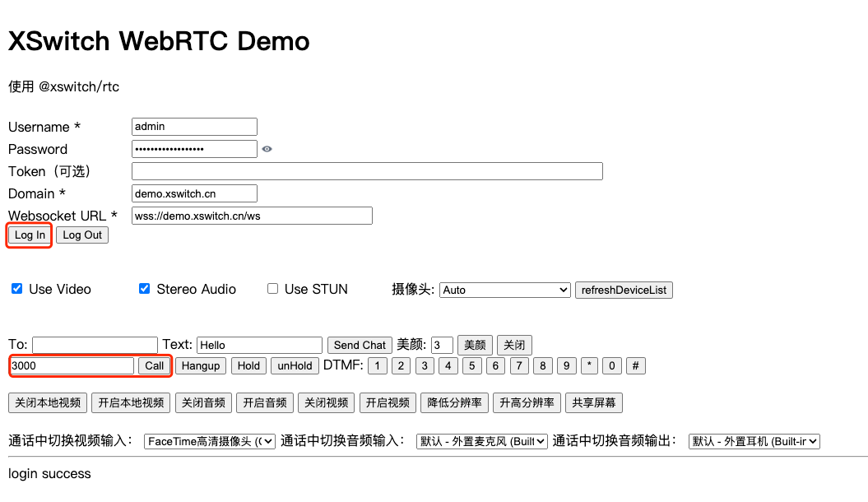
Task: Click the 关闭 beauty-off button
Action: tap(514, 345)
